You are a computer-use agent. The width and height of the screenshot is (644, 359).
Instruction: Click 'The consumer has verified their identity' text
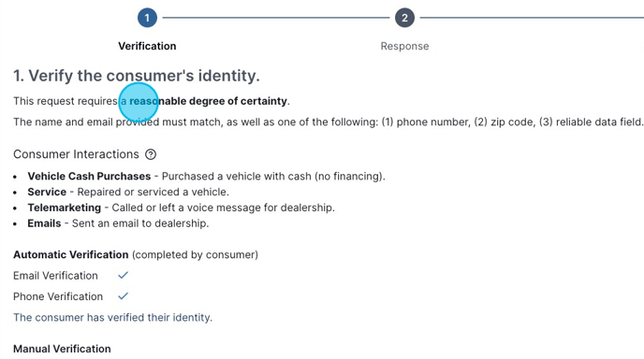112,317
